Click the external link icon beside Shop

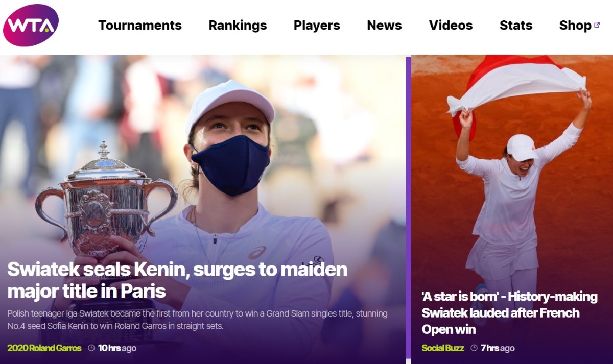tap(597, 25)
